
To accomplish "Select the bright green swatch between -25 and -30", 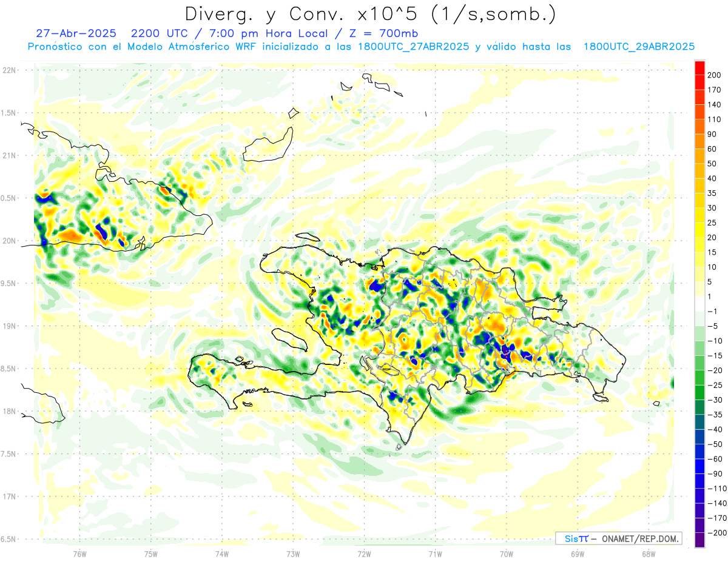I will click(699, 392).
